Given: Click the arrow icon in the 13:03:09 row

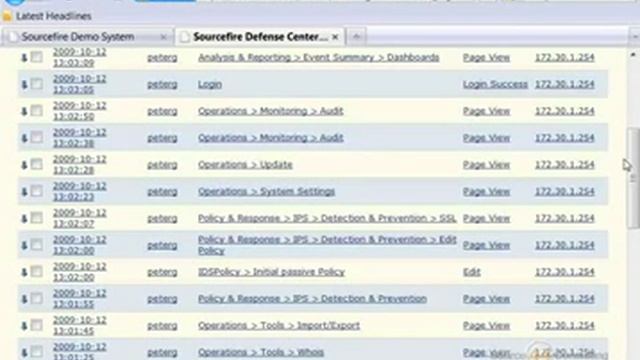Looking at the screenshot, I should [x=24, y=58].
